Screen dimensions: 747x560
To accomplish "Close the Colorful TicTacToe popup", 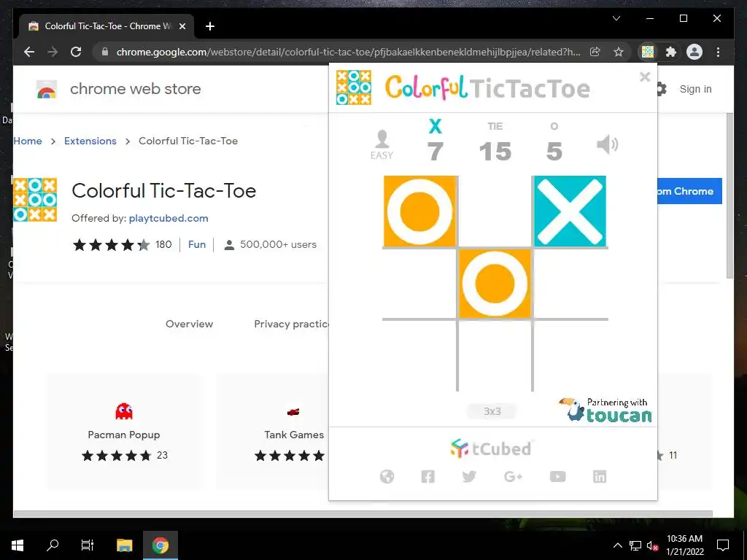I will point(645,77).
